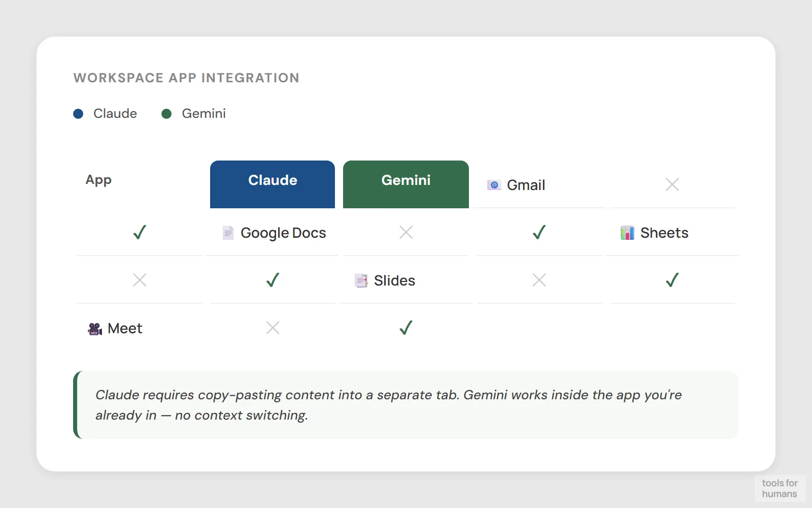
Task: Select the Google Docs document icon
Action: 228,233
